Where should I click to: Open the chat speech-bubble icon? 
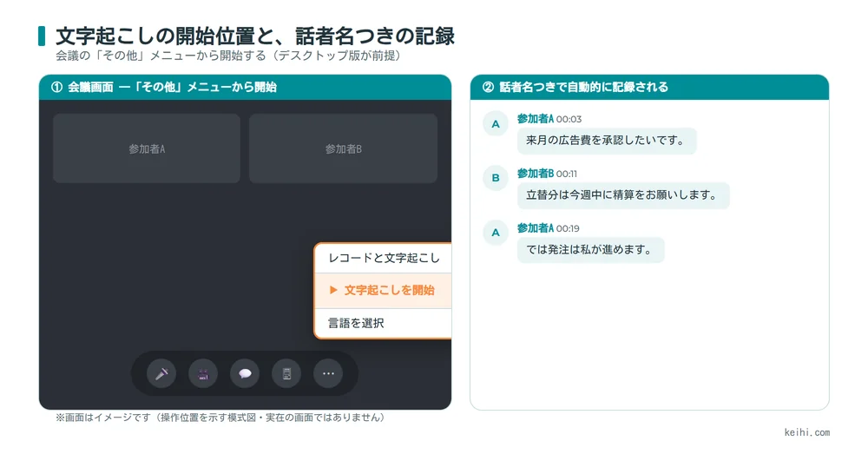click(245, 374)
